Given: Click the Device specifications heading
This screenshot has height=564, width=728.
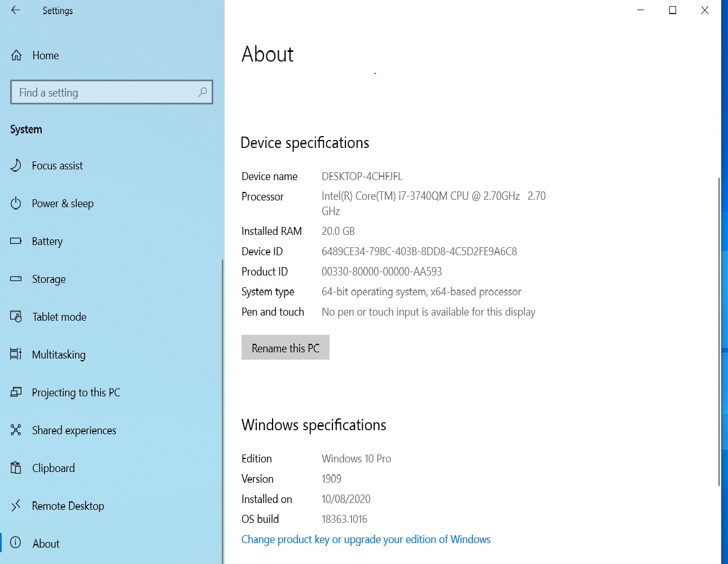Looking at the screenshot, I should point(305,143).
